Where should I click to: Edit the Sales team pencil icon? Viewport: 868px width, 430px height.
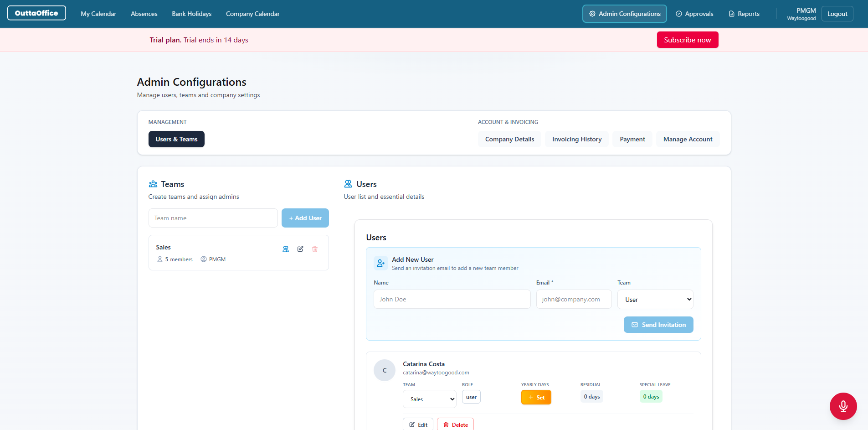click(x=300, y=249)
